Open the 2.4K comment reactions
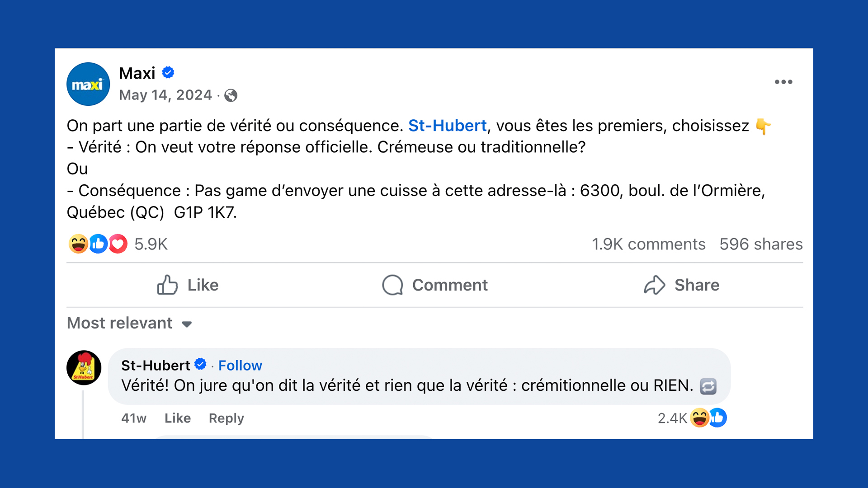Screen dimensions: 868x488 pyautogui.click(x=692, y=418)
